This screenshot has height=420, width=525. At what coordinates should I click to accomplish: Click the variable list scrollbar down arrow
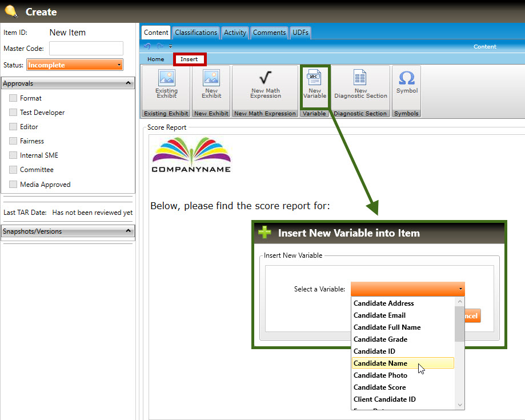[460, 405]
